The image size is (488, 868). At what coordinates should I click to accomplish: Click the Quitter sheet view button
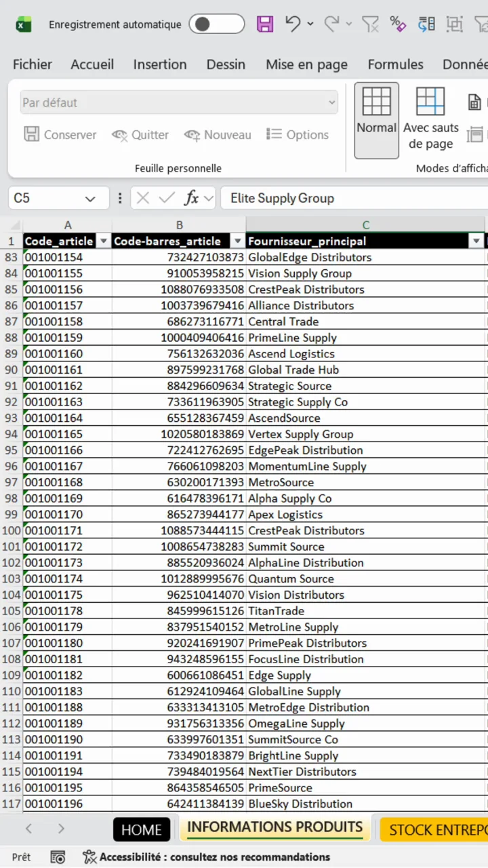pyautogui.click(x=140, y=135)
